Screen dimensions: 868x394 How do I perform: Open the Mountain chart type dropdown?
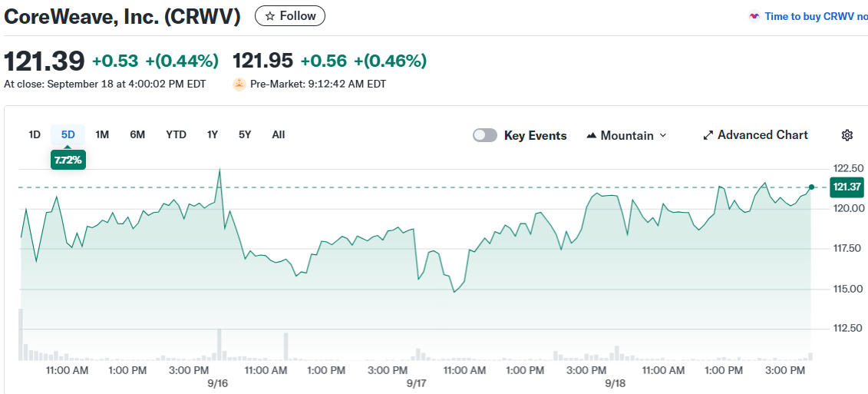(626, 135)
